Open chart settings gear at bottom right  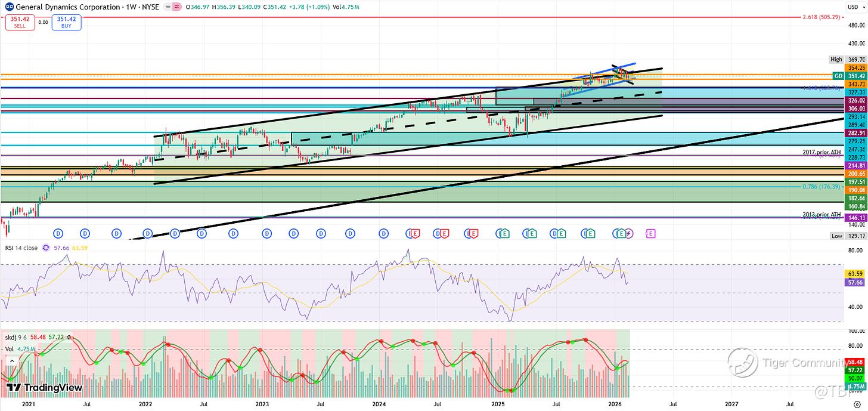(x=857, y=404)
